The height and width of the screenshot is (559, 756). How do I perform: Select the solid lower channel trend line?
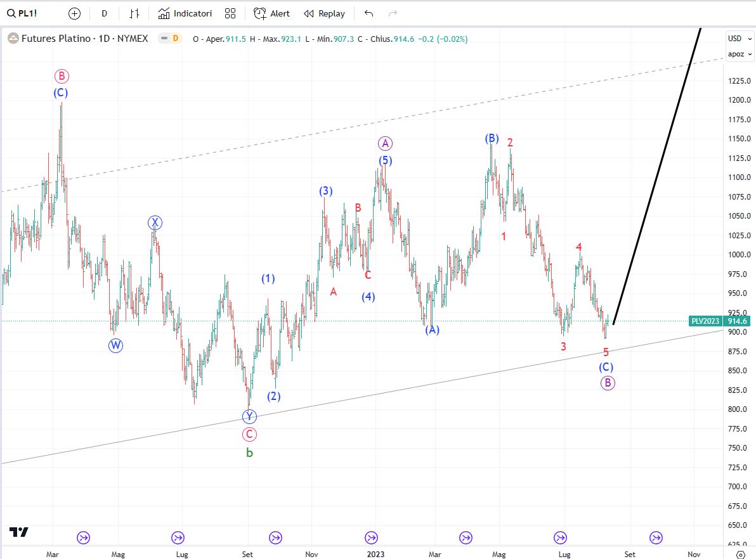pos(362,397)
